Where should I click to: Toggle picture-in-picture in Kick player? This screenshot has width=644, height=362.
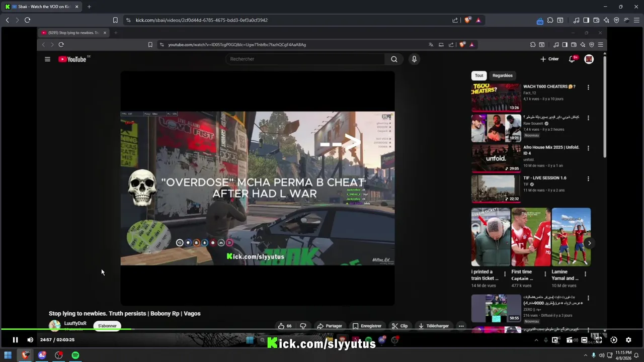tap(555, 340)
